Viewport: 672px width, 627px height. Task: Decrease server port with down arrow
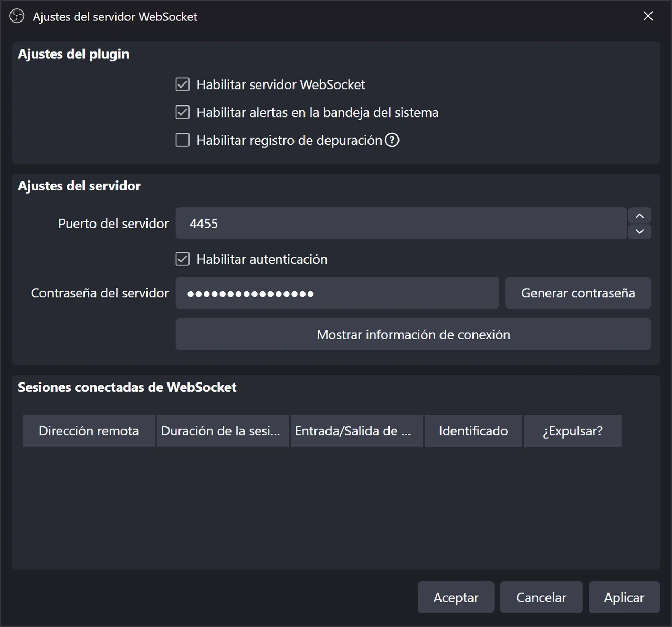pyautogui.click(x=639, y=231)
